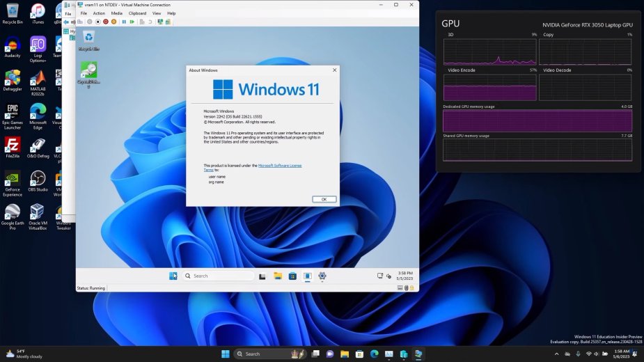Show hidden tray icons chevron on host taskbar
Image resolution: width=644 pixels, height=362 pixels.
tap(556, 354)
